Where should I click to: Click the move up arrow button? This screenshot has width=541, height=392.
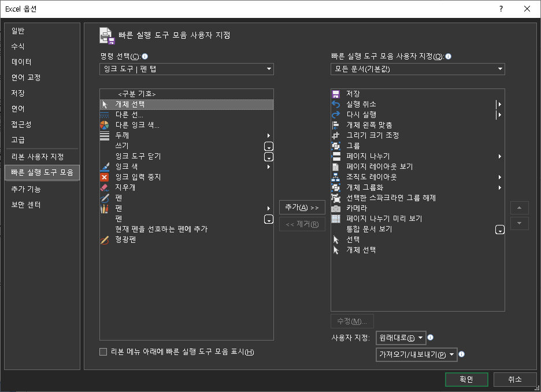click(x=519, y=208)
